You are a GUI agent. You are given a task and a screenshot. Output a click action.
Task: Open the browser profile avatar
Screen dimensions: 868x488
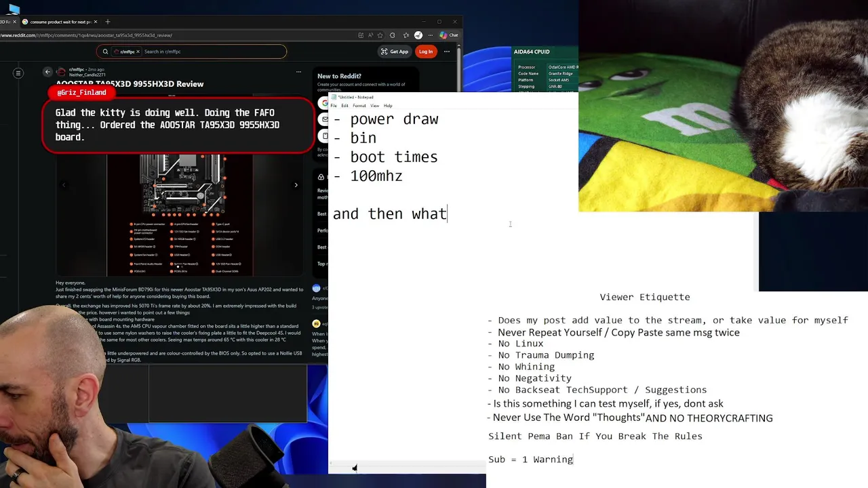point(418,35)
